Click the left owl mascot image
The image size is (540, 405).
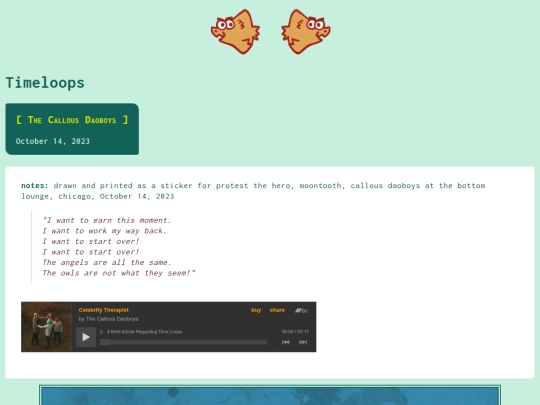pyautogui.click(x=236, y=32)
